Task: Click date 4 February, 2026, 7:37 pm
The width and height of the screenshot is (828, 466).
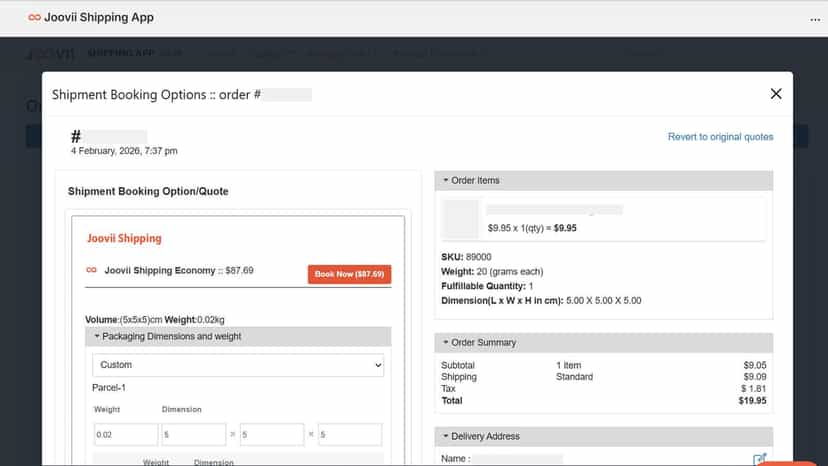Action: tap(124, 151)
